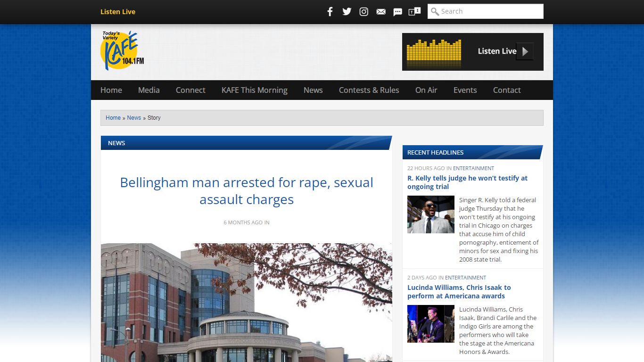The height and width of the screenshot is (362, 644).
Task: Click the R. Kelly thumbnail image
Action: click(431, 214)
